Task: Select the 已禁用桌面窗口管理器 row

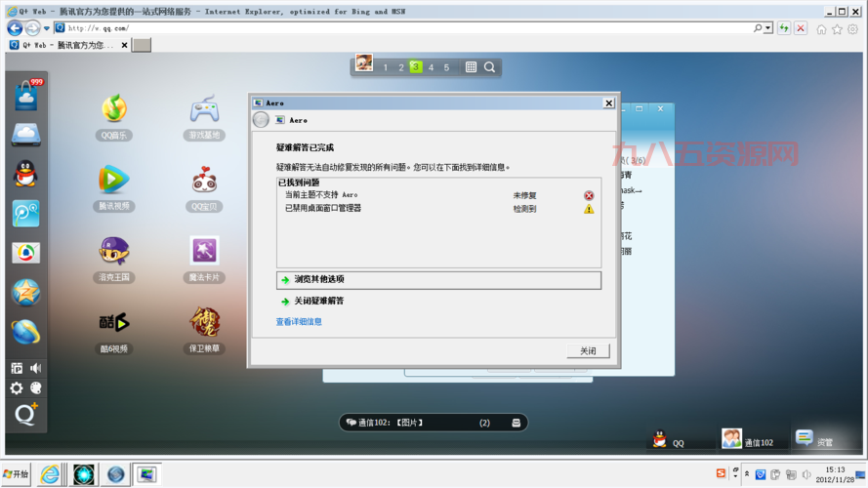Action: point(438,209)
